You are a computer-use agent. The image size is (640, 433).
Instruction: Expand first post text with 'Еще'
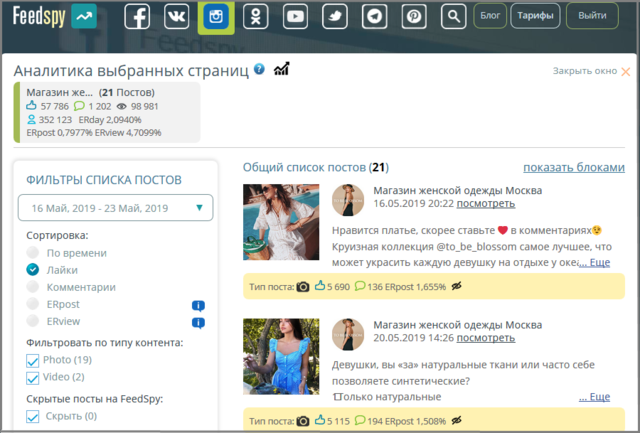594,263
